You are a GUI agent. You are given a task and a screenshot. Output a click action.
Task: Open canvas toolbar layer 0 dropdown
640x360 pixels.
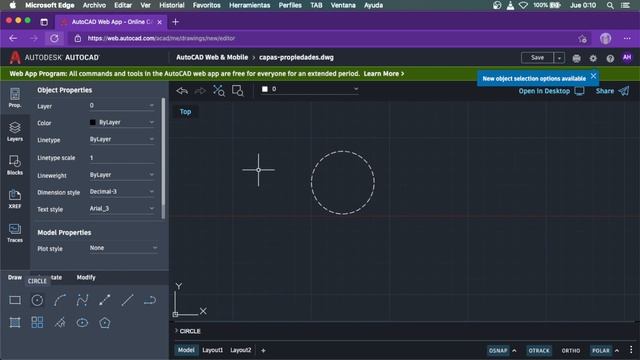(x=310, y=89)
